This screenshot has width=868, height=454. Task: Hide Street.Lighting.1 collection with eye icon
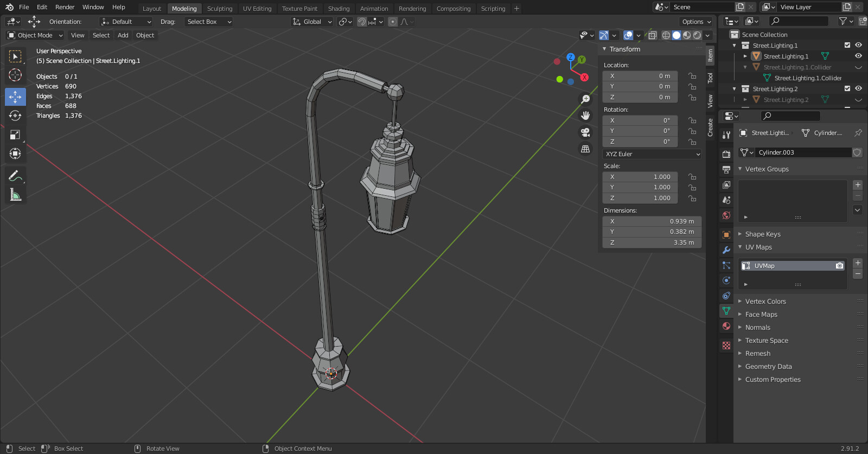coord(858,45)
